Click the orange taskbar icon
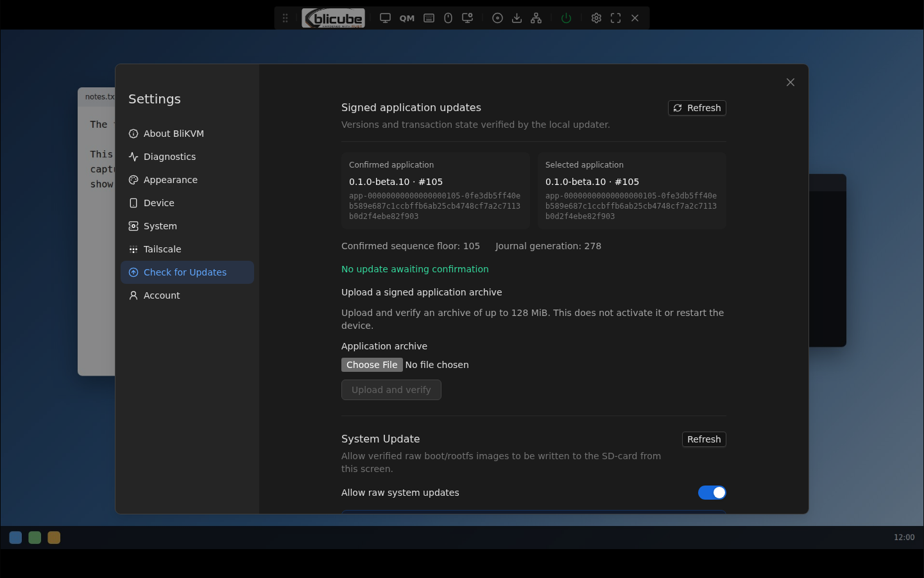 pyautogui.click(x=54, y=538)
